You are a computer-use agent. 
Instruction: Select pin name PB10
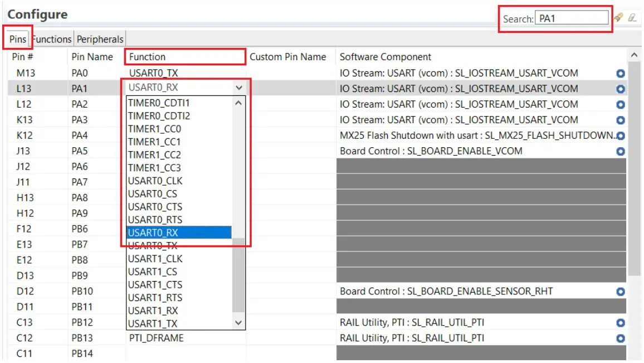tap(82, 291)
